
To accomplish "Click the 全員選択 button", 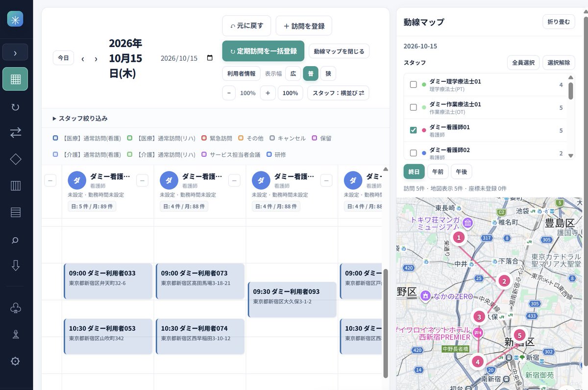I will tap(523, 63).
